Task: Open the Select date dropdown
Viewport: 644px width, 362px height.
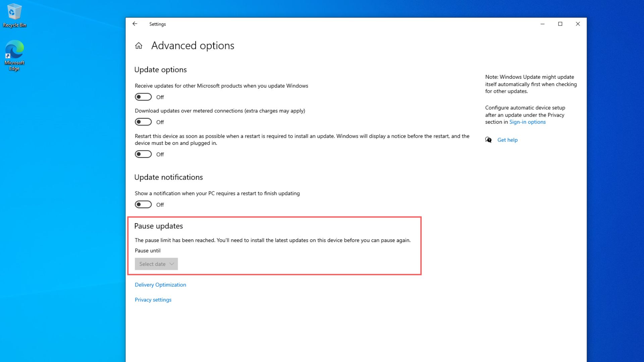Action: (156, 264)
